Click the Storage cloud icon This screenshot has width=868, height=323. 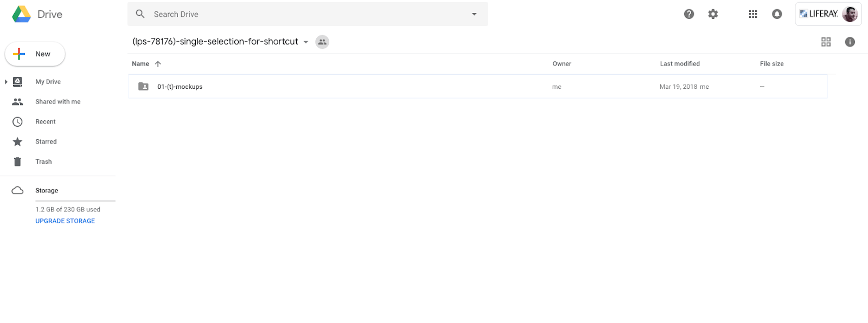[17, 191]
